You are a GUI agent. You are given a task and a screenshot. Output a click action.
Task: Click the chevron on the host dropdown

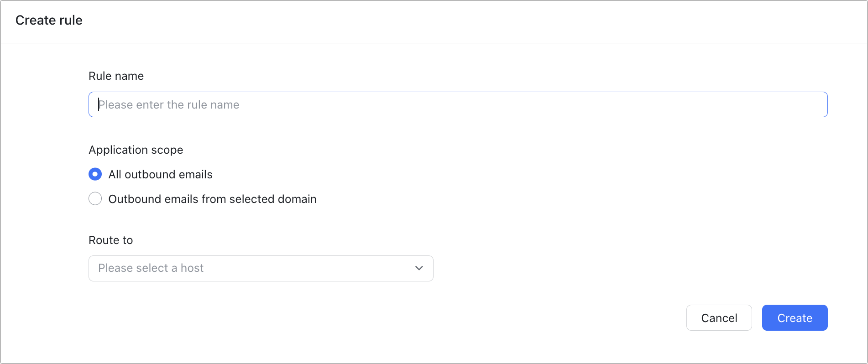pos(418,268)
